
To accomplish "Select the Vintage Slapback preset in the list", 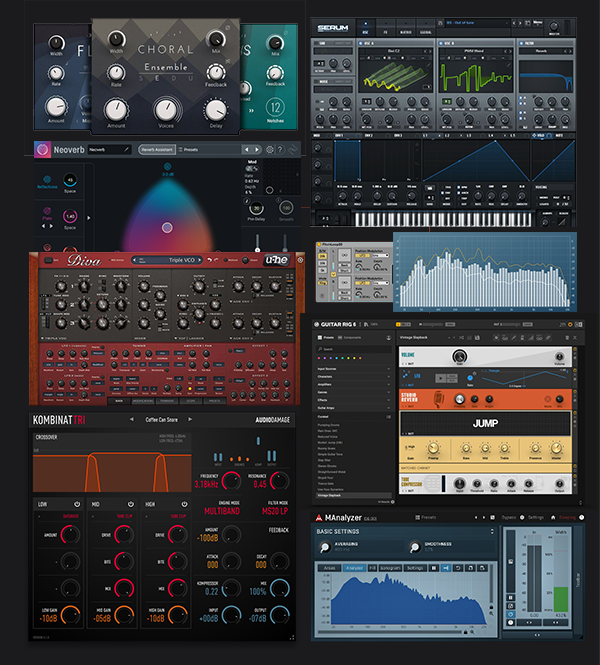I will 354,495.
